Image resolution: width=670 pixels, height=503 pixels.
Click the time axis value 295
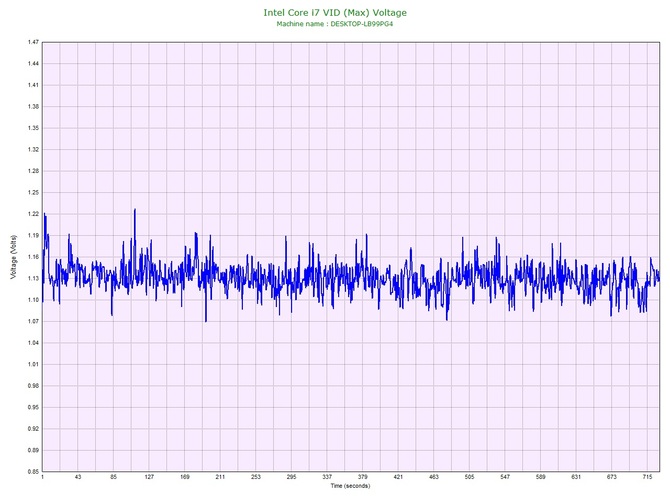(x=291, y=477)
